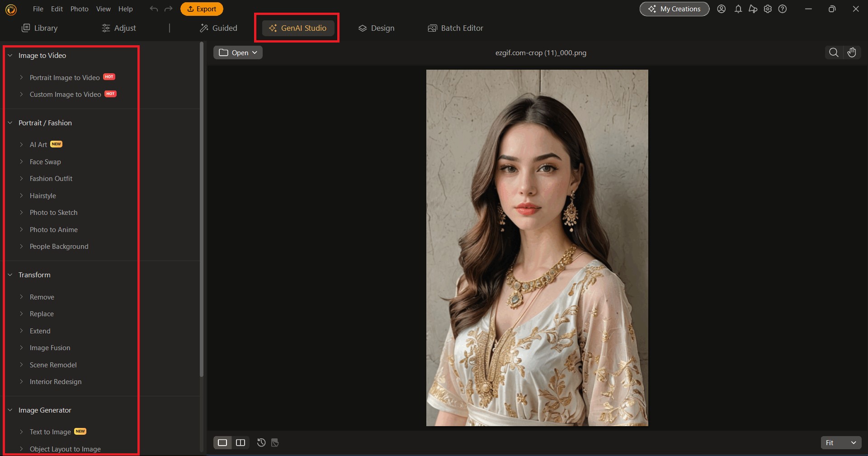Viewport: 868px width, 456px height.
Task: Toggle the mask preview icon below the canvas
Action: [x=274, y=442]
